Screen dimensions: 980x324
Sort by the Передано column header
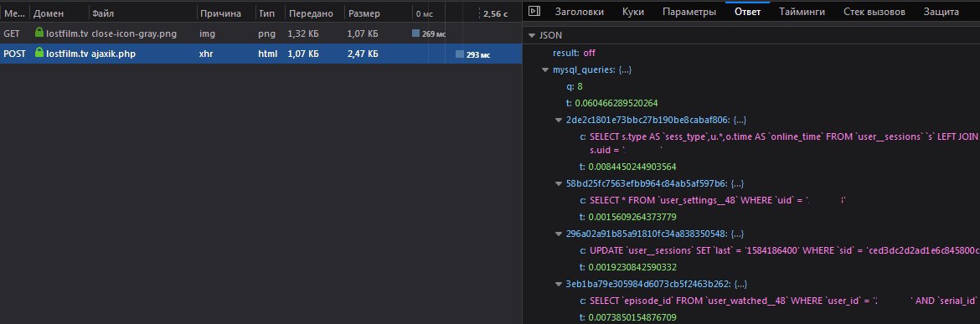click(314, 13)
